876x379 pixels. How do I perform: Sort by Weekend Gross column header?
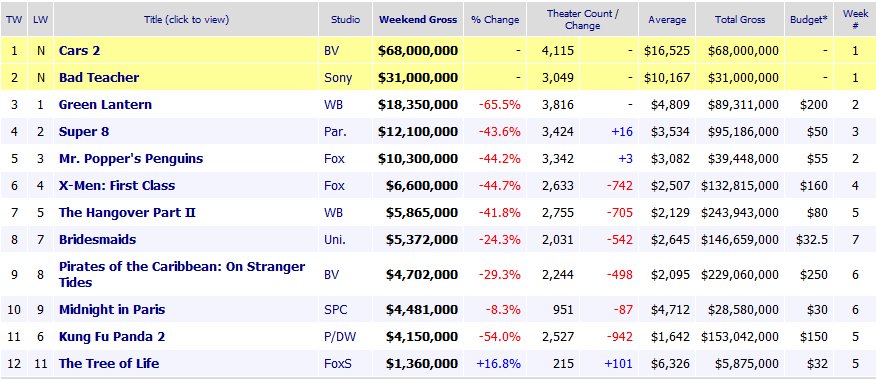[x=418, y=20]
